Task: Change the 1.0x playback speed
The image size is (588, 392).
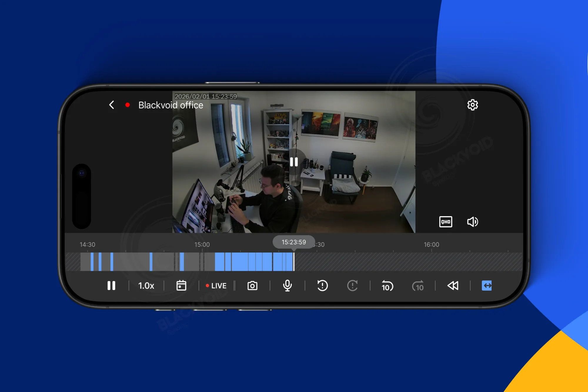Action: click(x=146, y=286)
